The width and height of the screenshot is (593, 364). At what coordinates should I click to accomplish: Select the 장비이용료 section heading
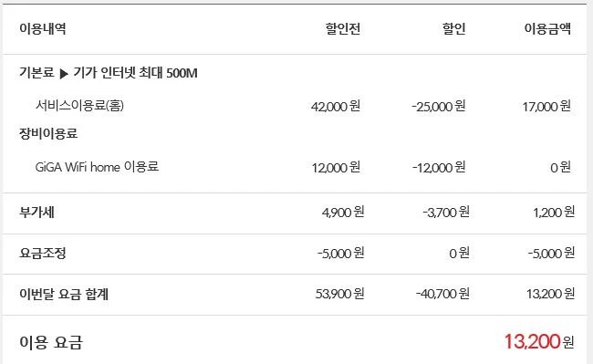[48, 133]
